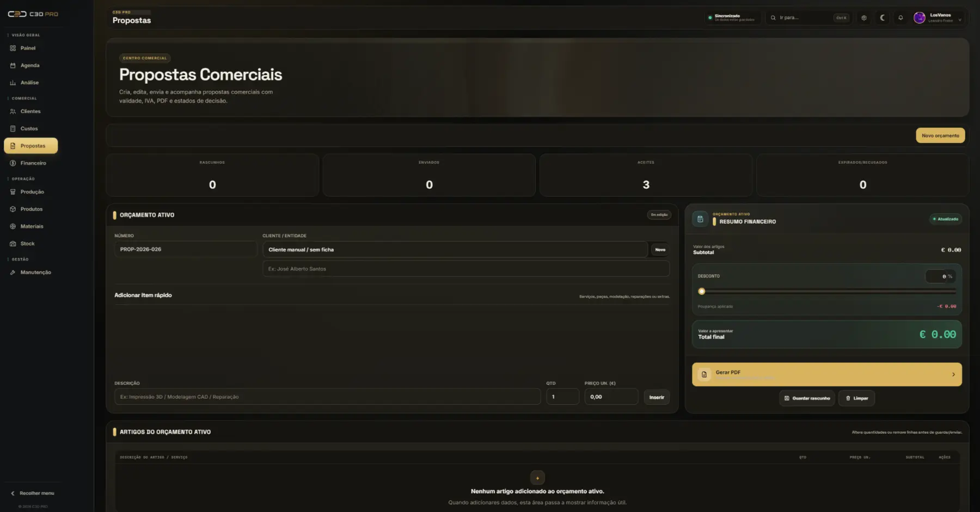The width and height of the screenshot is (980, 512).
Task: Click the search magnifier icon
Action: [x=773, y=18]
